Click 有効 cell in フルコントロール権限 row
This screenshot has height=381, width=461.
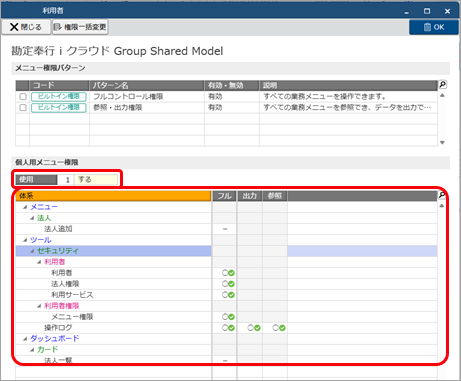[232, 97]
